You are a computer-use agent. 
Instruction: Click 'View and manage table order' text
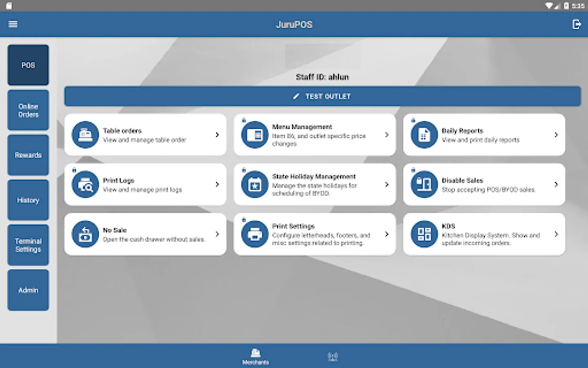pos(145,140)
